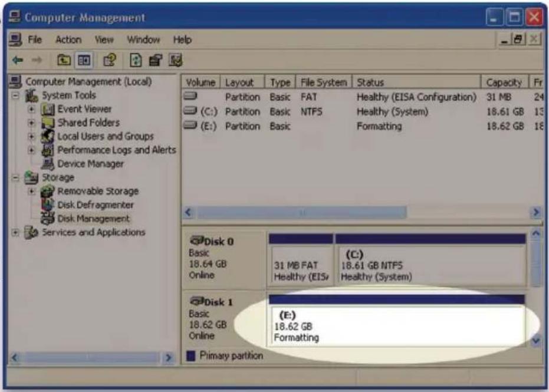
Task: Click the volume list scroll right arrow
Action: click(x=535, y=212)
